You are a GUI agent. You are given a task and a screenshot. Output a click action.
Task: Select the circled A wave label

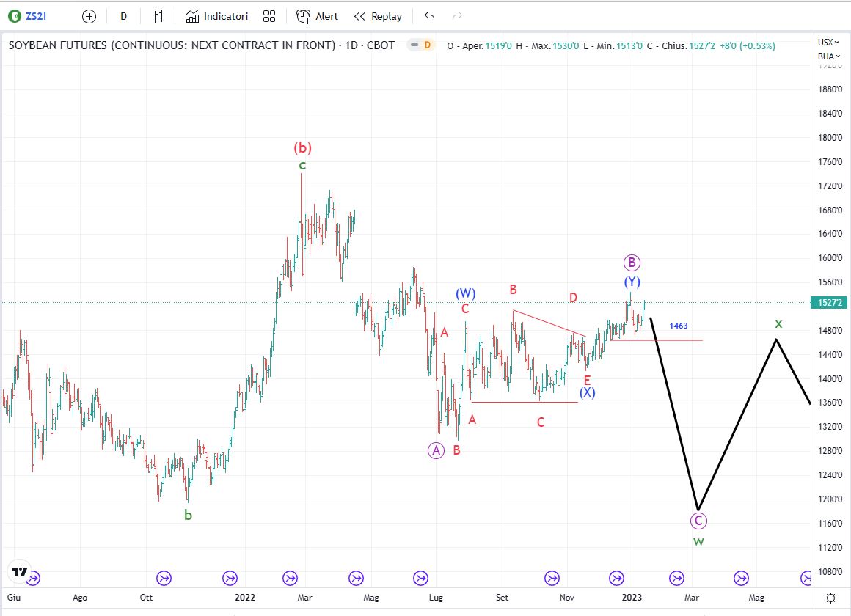pyautogui.click(x=437, y=450)
